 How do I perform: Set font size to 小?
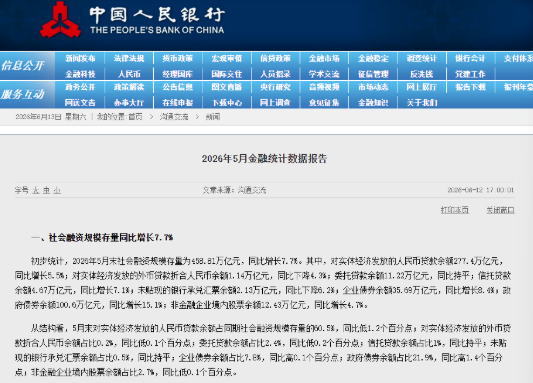point(57,190)
